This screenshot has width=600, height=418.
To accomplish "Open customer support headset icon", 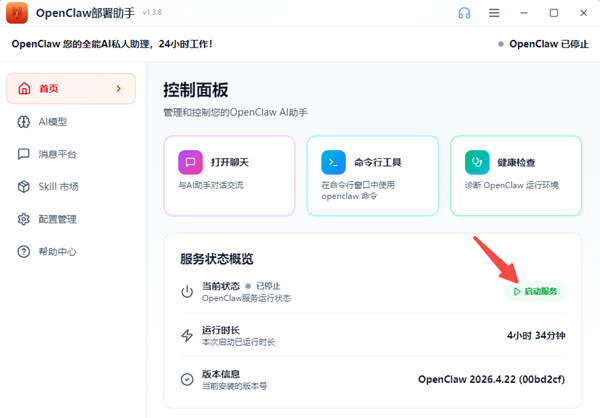I will tap(464, 13).
